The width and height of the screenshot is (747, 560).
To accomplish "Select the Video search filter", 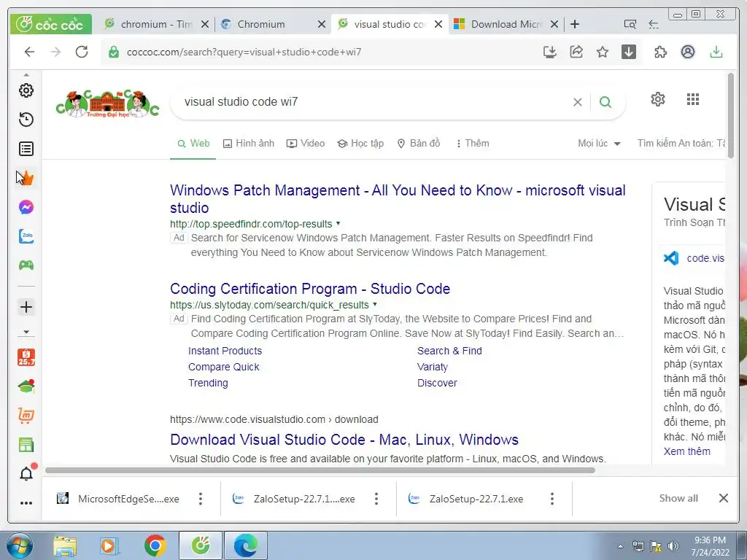I will point(306,144).
